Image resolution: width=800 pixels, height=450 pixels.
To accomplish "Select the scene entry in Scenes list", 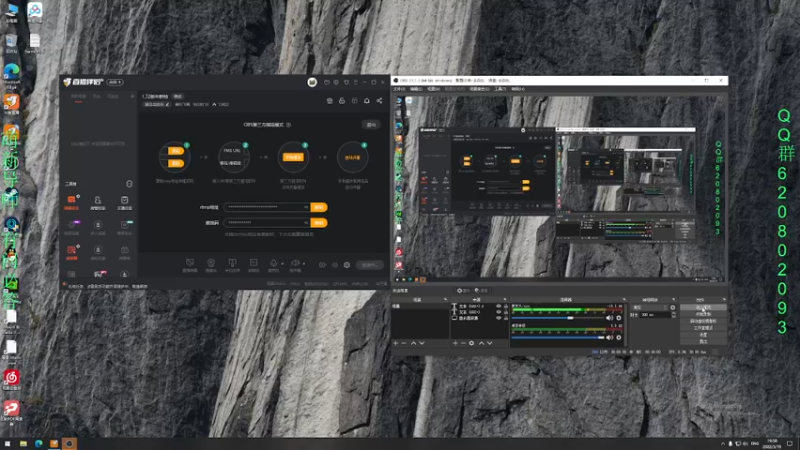I will coord(420,306).
